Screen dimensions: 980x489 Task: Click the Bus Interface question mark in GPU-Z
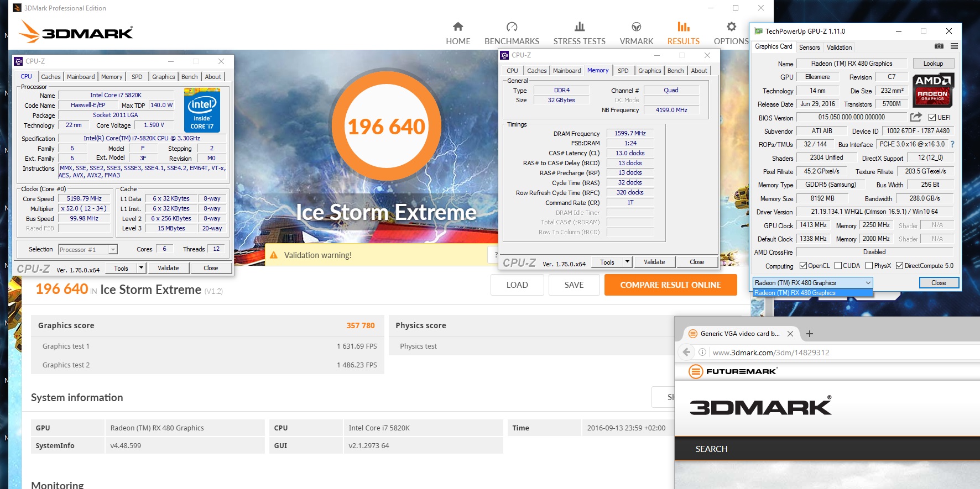tap(952, 144)
